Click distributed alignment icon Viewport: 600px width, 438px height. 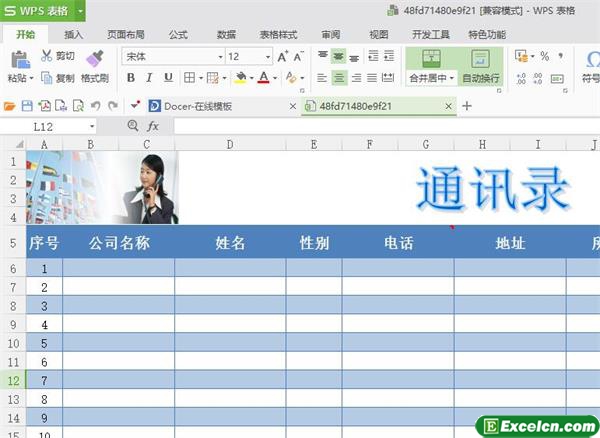[x=388, y=78]
